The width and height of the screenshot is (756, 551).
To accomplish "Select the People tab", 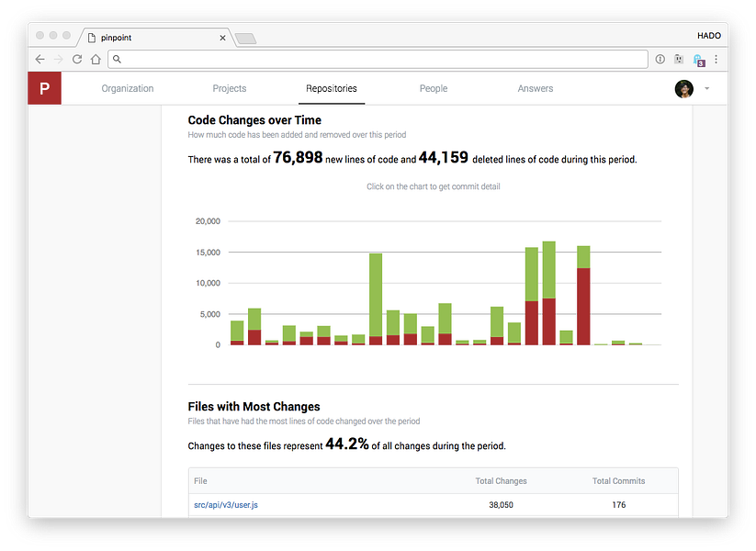I will (434, 88).
